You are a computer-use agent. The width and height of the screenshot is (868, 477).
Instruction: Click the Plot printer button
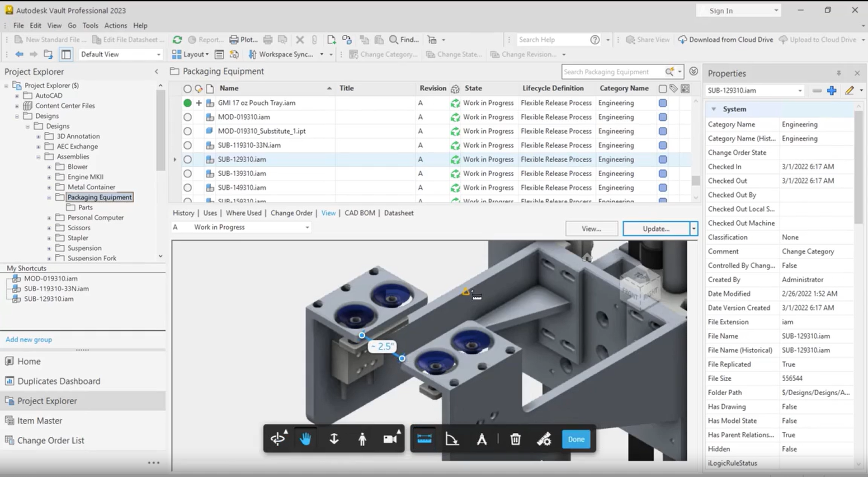[243, 40]
